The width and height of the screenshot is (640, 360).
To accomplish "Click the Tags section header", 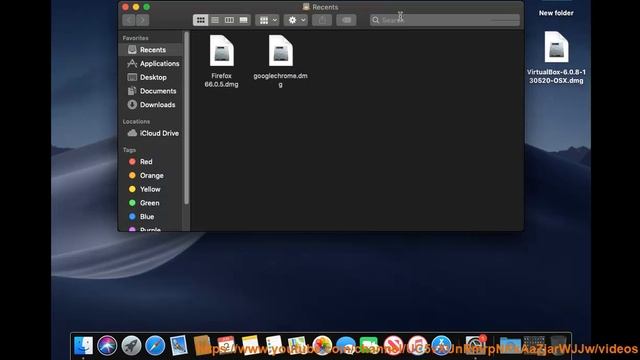I will [x=129, y=150].
